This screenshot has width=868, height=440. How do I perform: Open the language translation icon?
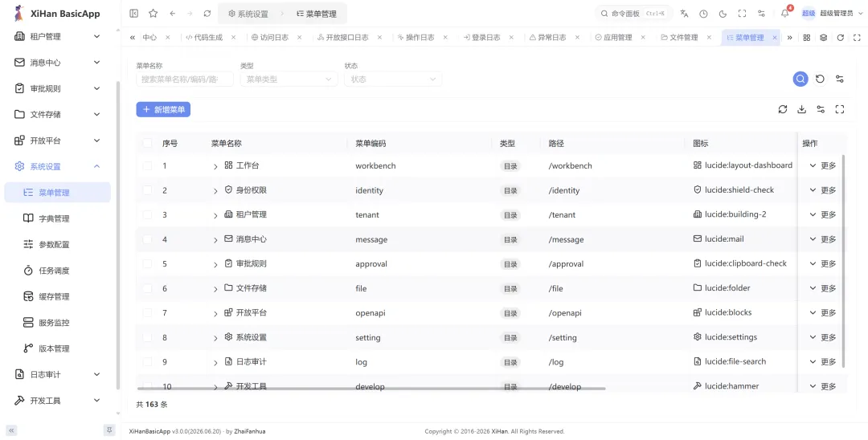[x=685, y=14]
